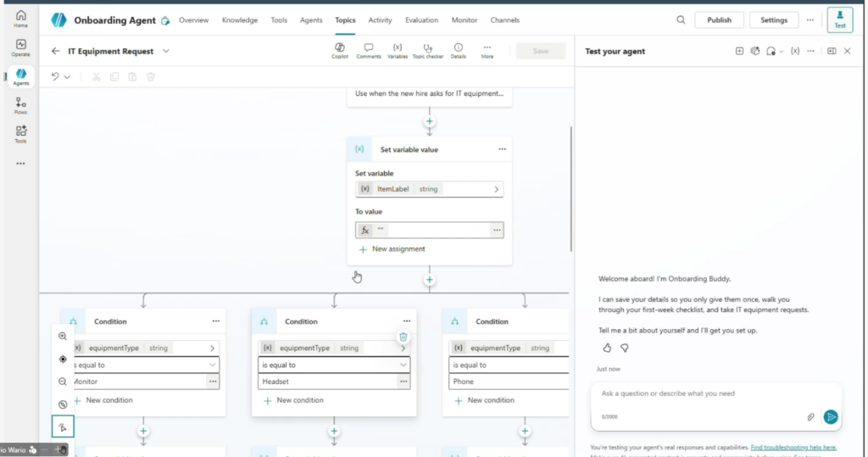Screen dimensions: 868x457
Task: Open Variables in topic toolbar
Action: click(398, 50)
